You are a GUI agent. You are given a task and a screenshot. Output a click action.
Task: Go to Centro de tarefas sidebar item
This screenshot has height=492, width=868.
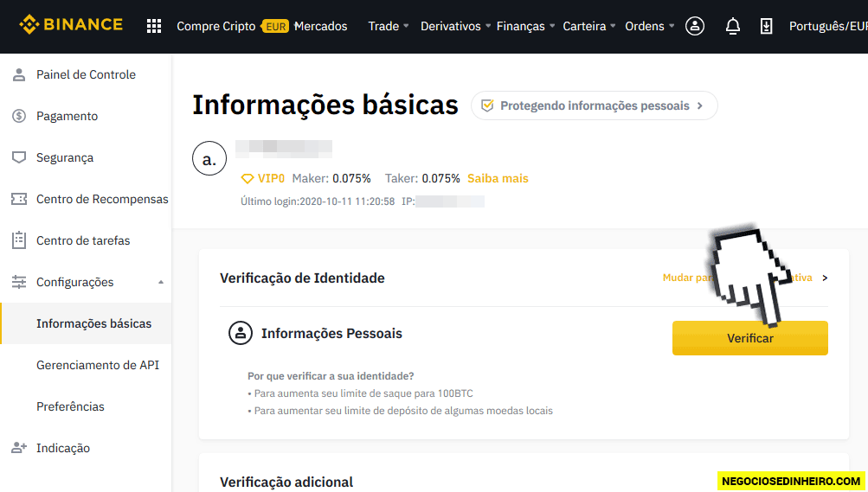(86, 240)
